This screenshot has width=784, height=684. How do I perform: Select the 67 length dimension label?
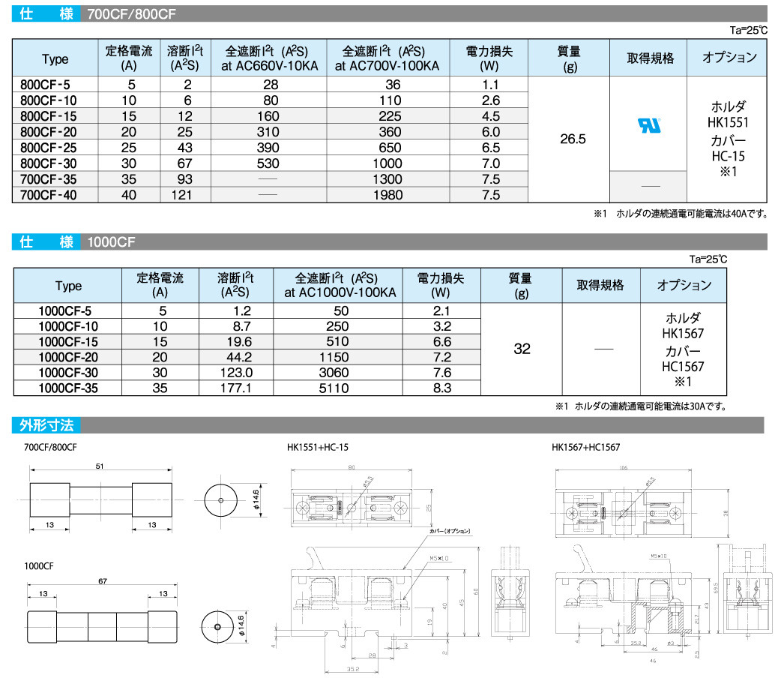(103, 581)
